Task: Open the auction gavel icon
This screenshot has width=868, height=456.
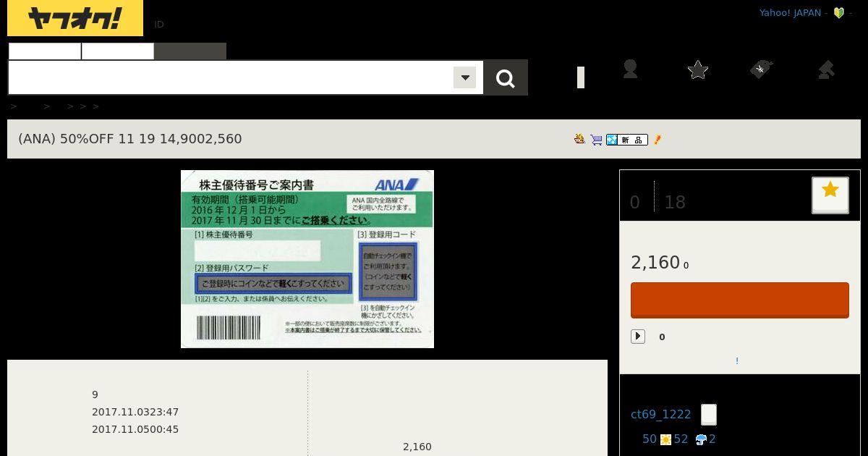Action: click(x=826, y=69)
